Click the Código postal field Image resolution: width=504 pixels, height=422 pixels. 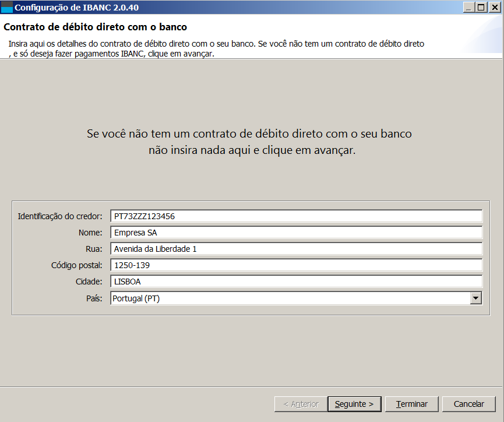pos(296,265)
